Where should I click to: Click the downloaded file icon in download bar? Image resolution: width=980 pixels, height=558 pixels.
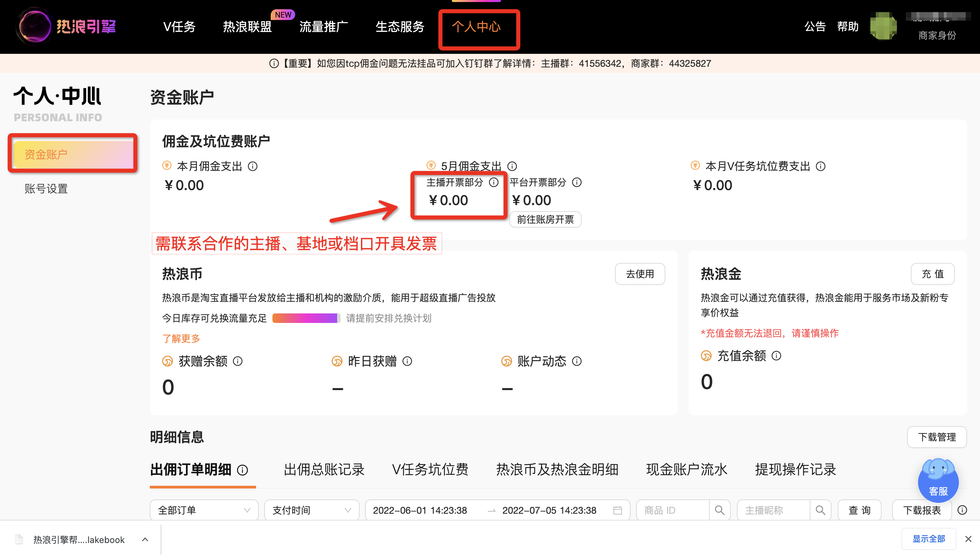tap(19, 539)
